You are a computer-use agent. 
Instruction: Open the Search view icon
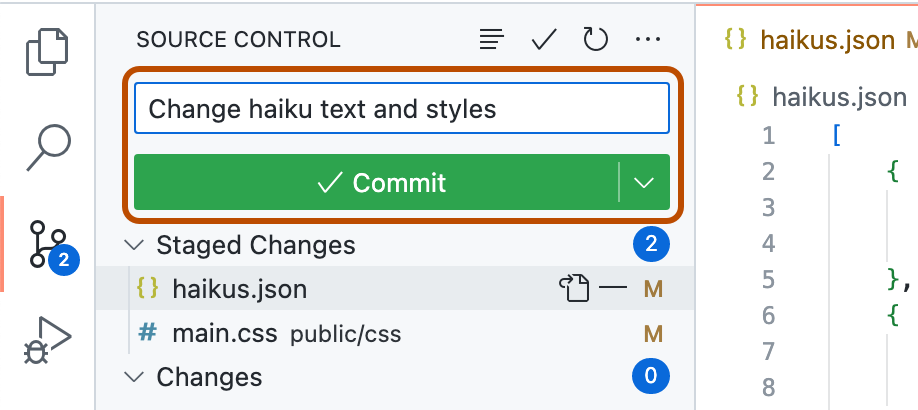click(47, 147)
